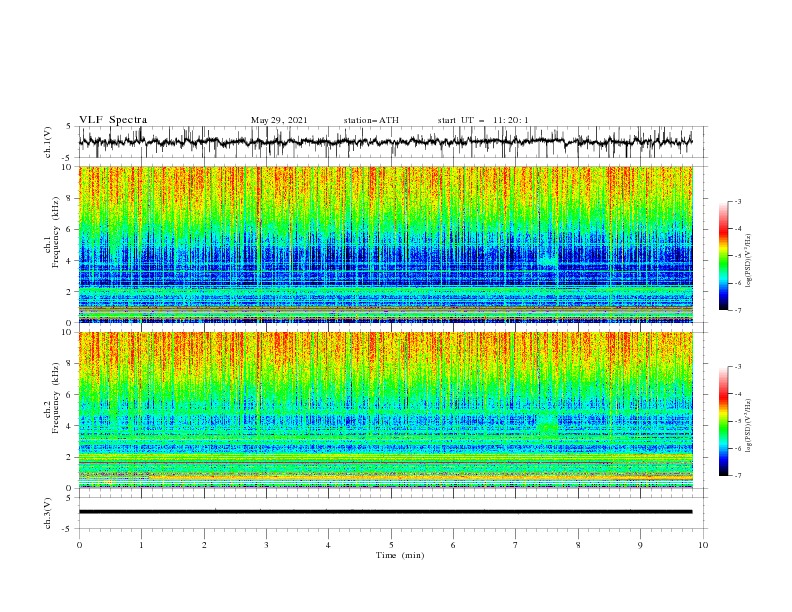Click the "VLF Spectra" title text

tap(113, 120)
